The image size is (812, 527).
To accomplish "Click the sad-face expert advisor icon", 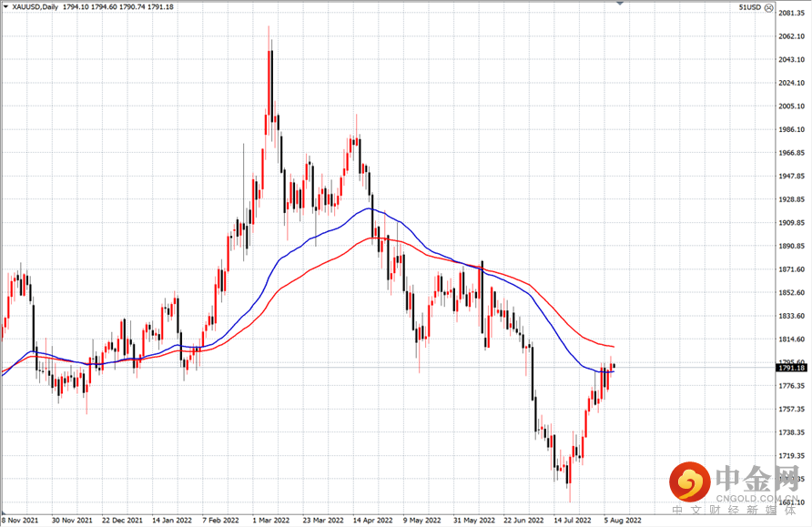I will (x=769, y=7).
